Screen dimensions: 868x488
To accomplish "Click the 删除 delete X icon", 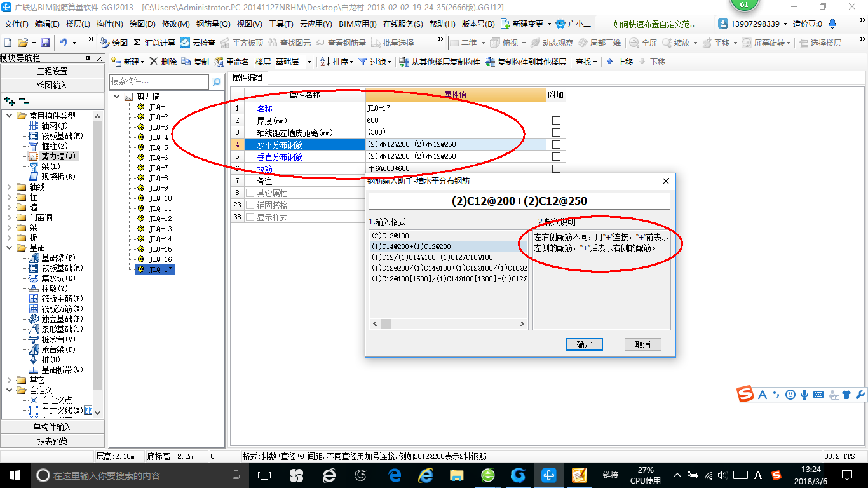I will point(163,62).
